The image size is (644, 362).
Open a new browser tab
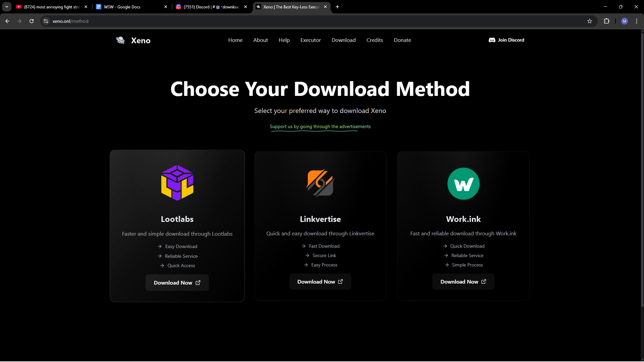click(337, 7)
